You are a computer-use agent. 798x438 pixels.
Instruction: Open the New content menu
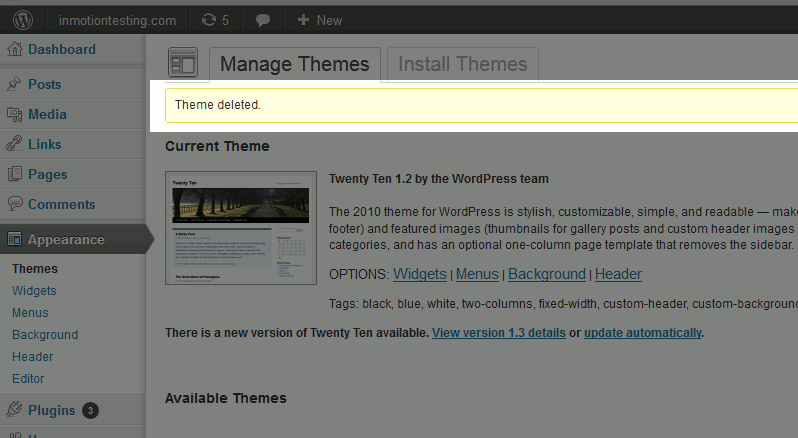(x=320, y=20)
